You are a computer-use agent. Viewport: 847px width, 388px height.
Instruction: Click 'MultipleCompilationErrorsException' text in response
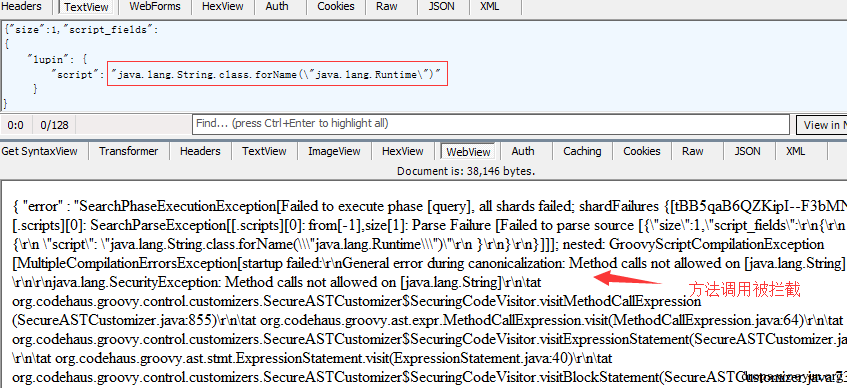click(126, 264)
